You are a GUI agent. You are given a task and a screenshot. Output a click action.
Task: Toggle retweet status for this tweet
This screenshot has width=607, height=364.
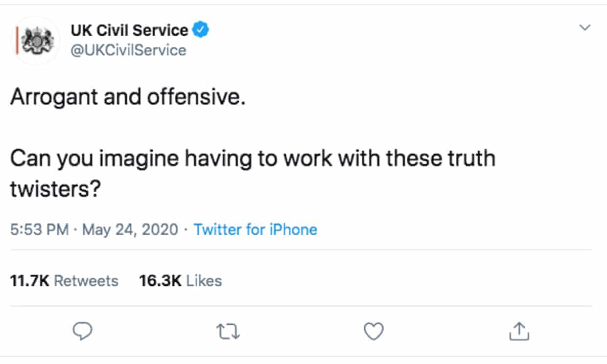coord(228,332)
